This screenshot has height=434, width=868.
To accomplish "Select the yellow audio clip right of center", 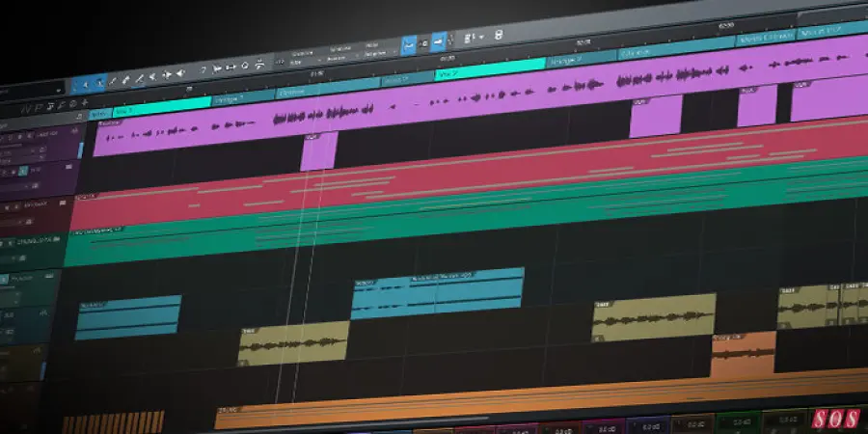I will click(654, 317).
